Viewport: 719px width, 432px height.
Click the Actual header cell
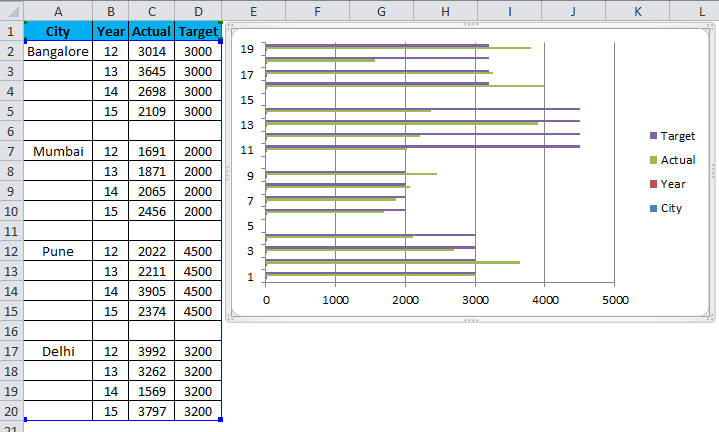click(152, 31)
